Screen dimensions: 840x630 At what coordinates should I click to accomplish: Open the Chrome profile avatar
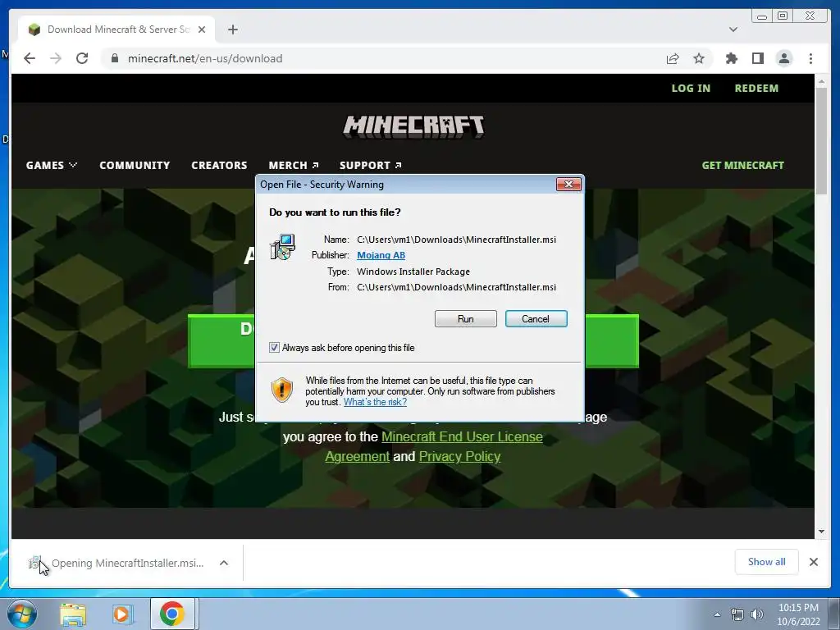(784, 58)
